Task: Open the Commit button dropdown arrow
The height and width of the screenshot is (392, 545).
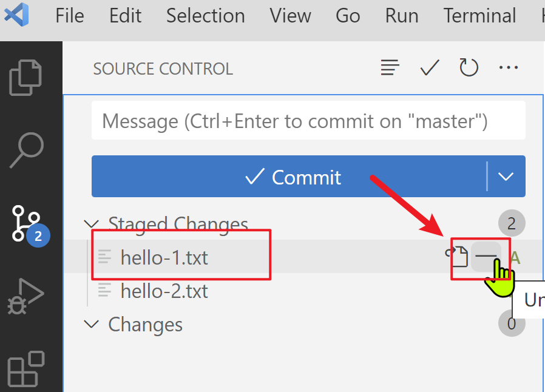Action: click(x=506, y=177)
